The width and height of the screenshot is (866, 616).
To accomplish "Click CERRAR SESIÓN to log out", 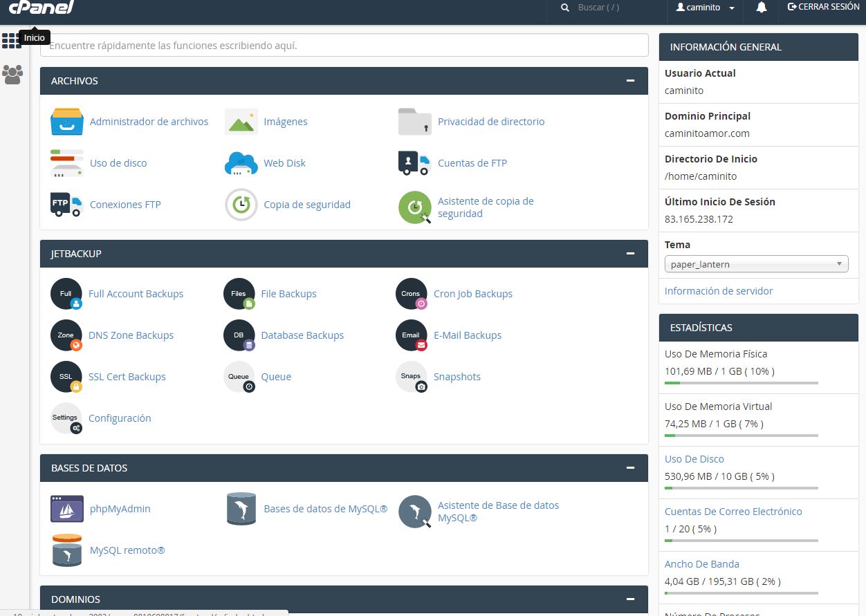I will 823,7.
